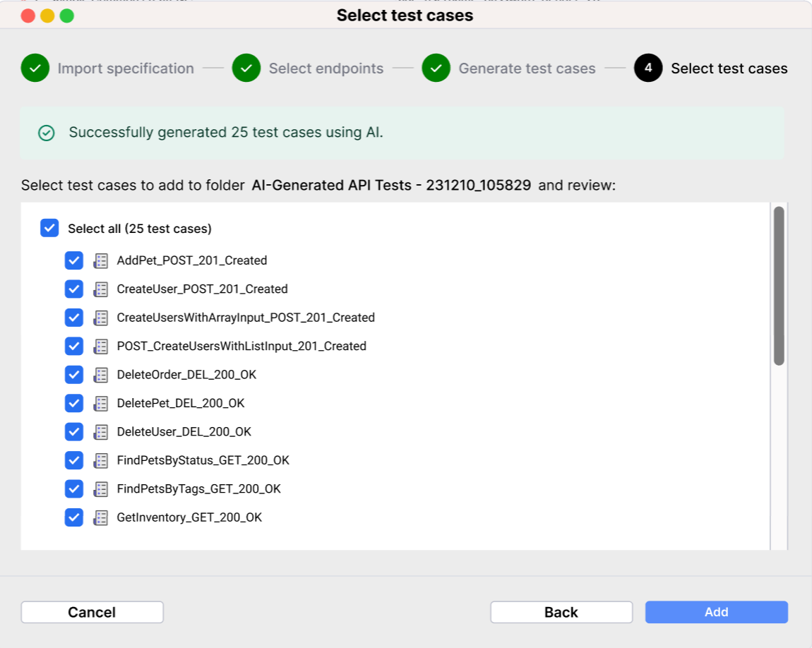Go to the Import specification step label

tap(126, 68)
